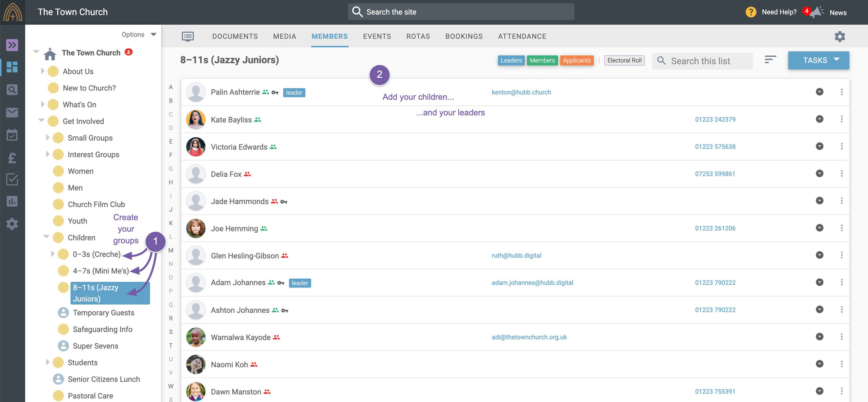
Task: Click email link adam.johannes@hubb.digital
Action: click(x=532, y=283)
